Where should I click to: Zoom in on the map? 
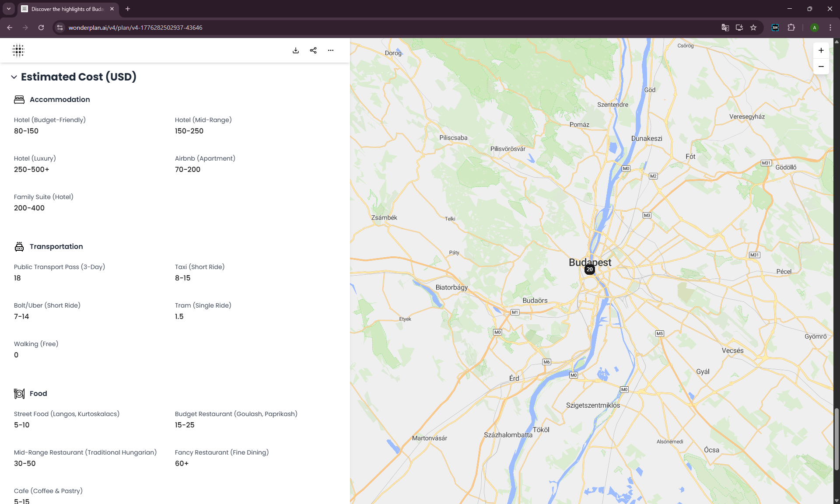pyautogui.click(x=821, y=50)
